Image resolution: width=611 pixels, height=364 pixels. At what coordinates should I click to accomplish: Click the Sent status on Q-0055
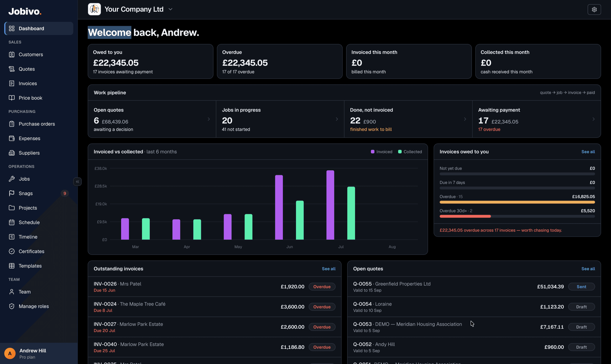[x=581, y=287]
